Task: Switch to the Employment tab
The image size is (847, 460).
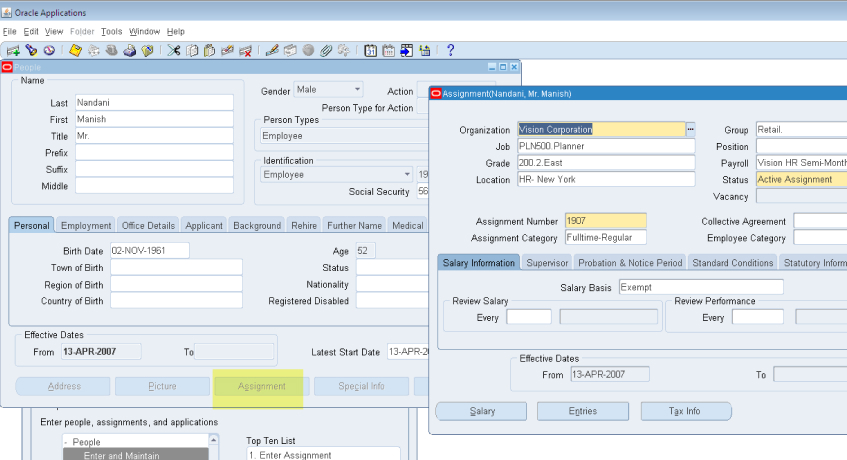Action: (x=85, y=226)
